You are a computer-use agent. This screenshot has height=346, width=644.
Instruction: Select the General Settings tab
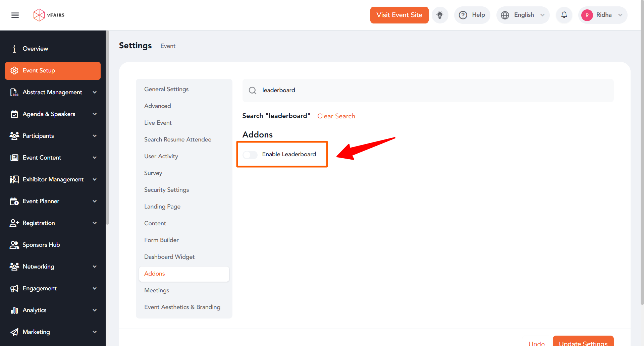[x=166, y=89]
